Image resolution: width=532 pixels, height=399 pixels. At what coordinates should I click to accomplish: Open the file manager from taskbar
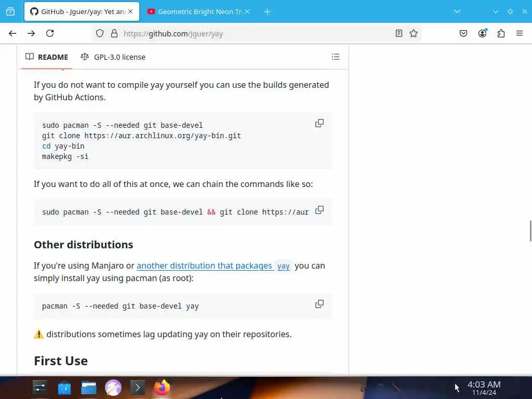pyautogui.click(x=88, y=387)
